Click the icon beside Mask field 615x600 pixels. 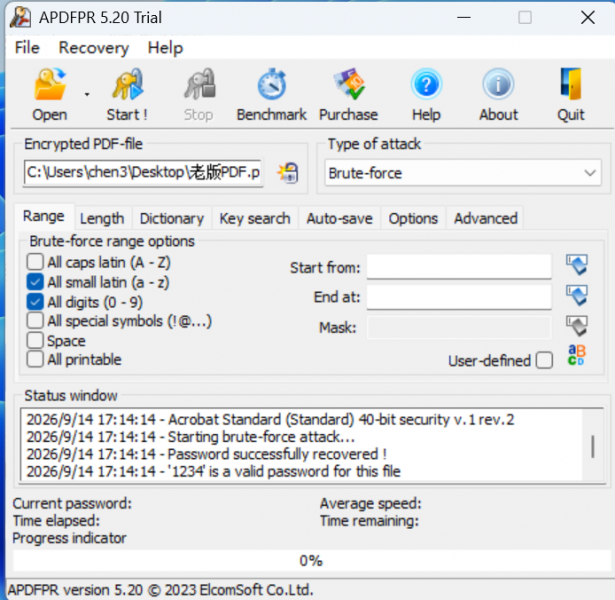[577, 325]
